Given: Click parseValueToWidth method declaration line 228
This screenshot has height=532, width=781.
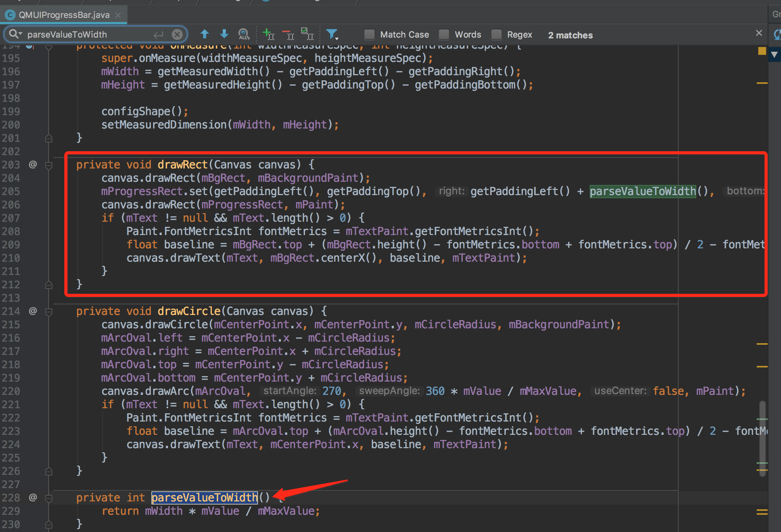Looking at the screenshot, I should point(205,498).
